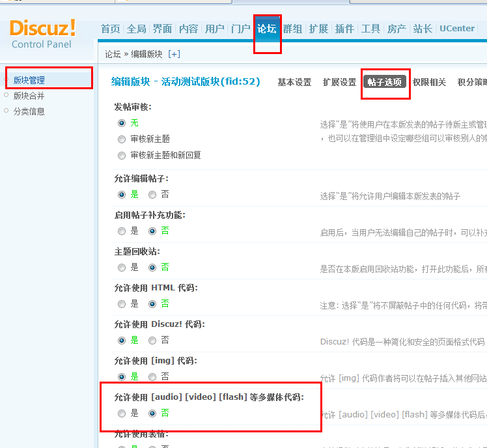The height and width of the screenshot is (448, 487).
Task: Switch to the 基本设置 sub-tab
Action: coord(294,82)
